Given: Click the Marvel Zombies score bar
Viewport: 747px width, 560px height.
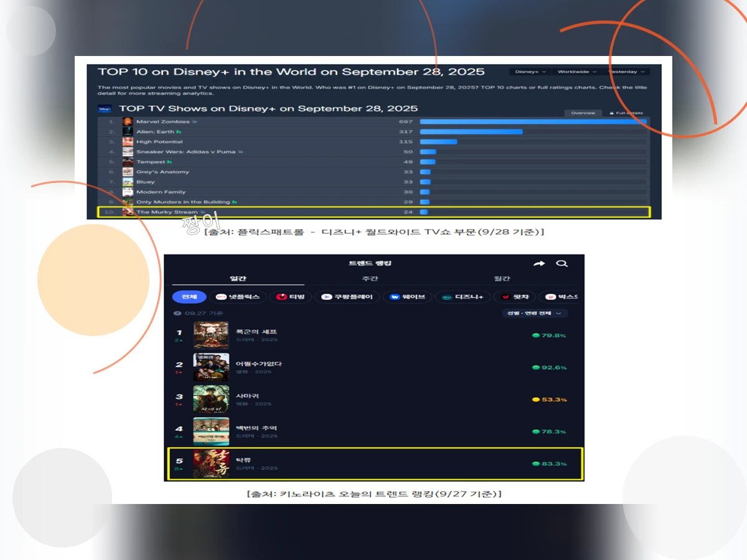Looking at the screenshot, I should coord(533,122).
